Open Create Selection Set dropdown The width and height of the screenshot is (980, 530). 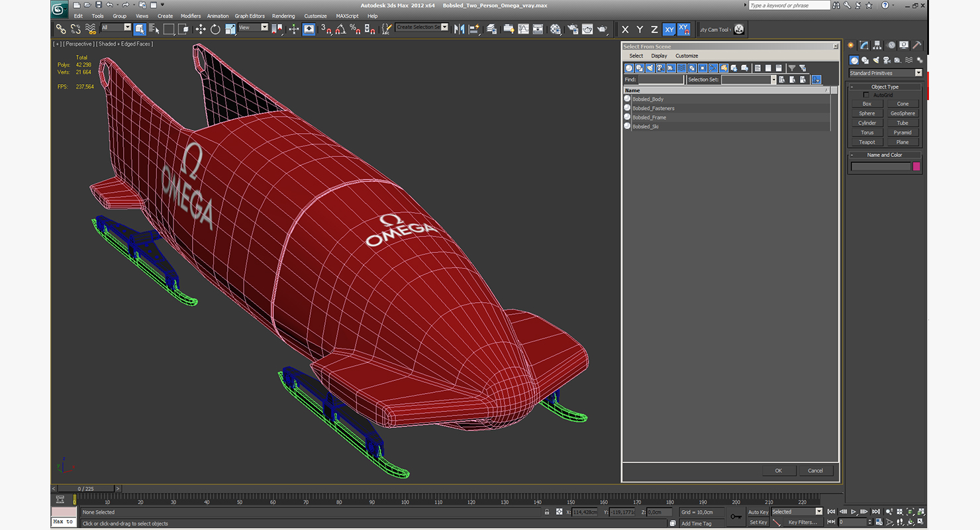(422, 28)
